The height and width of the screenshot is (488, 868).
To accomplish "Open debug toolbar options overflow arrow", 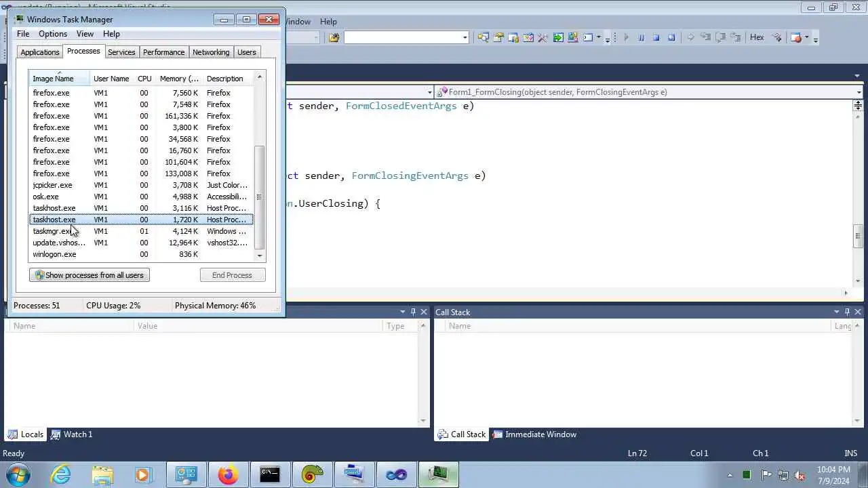I will pyautogui.click(x=815, y=39).
